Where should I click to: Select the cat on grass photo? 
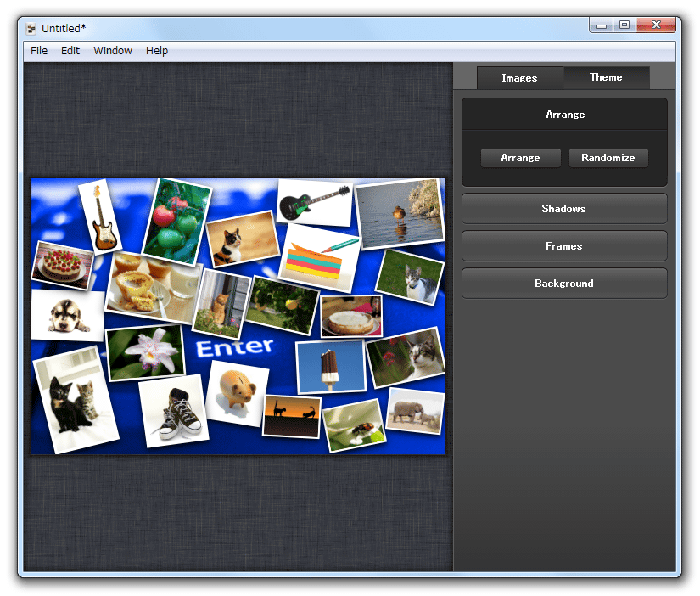411,277
